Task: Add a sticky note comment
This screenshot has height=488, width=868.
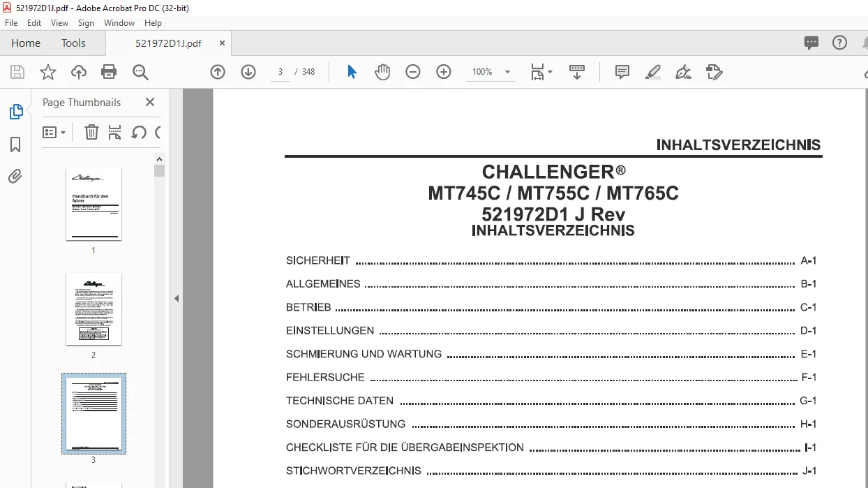Action: click(x=622, y=72)
